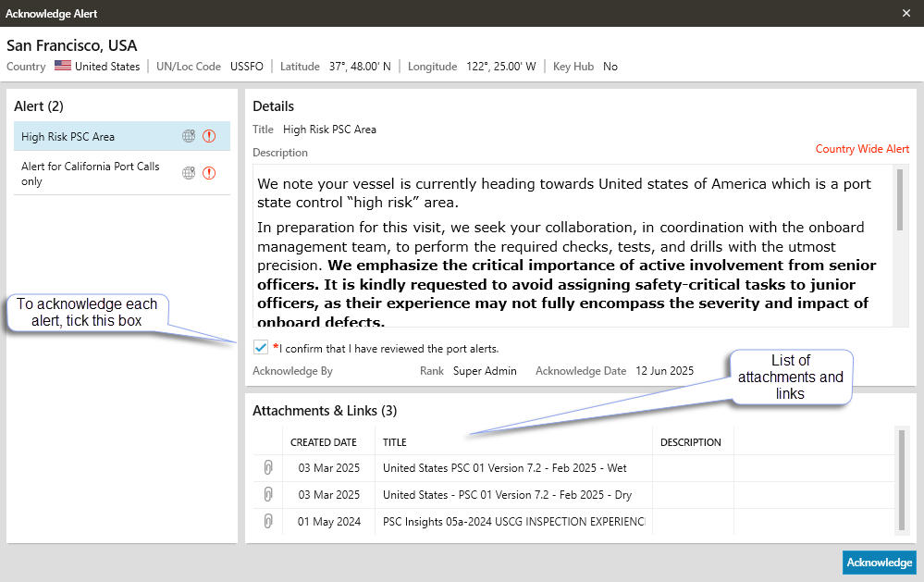Close the Acknowledge Alert dialog
Viewport: 924px width, 582px height.
pyautogui.click(x=906, y=13)
